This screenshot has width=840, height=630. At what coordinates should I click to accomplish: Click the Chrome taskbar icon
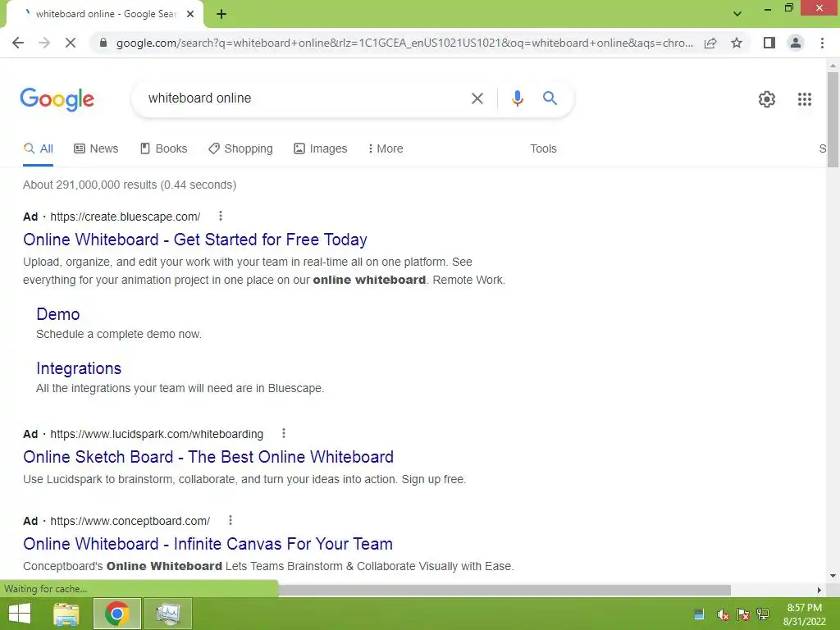117,614
